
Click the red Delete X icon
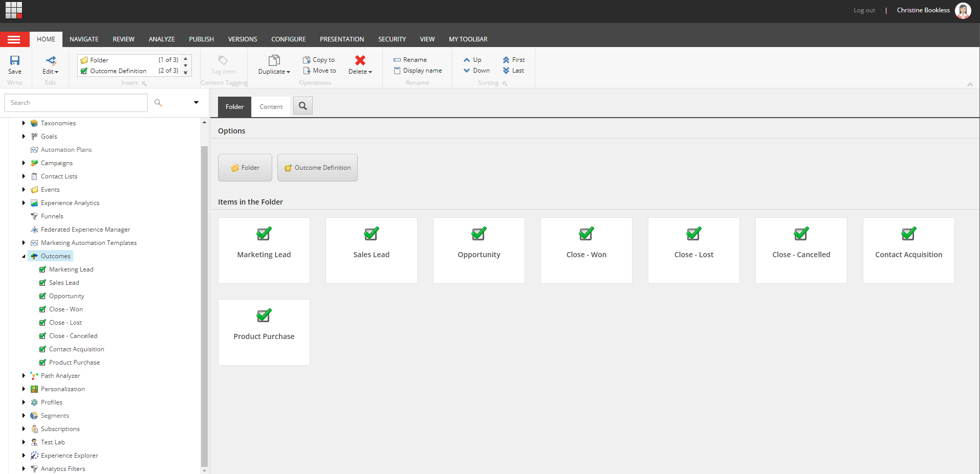click(360, 60)
